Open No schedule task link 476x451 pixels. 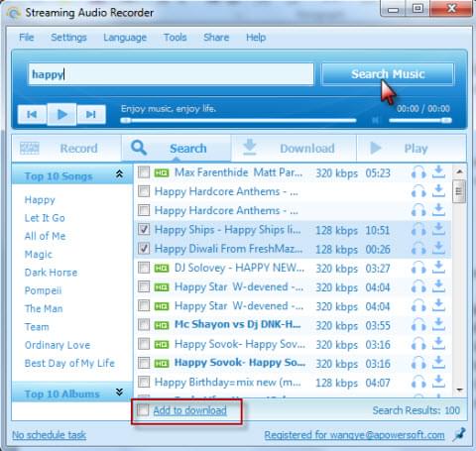[50, 435]
